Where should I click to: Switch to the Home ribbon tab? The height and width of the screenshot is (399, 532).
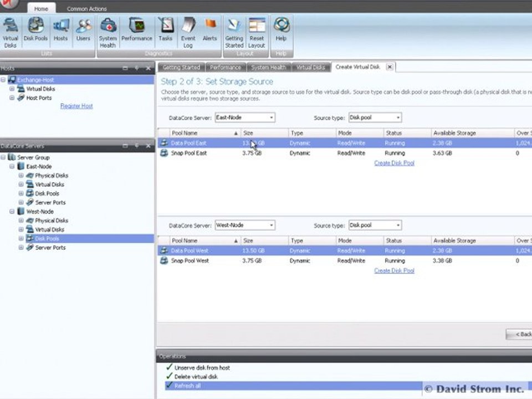(41, 8)
